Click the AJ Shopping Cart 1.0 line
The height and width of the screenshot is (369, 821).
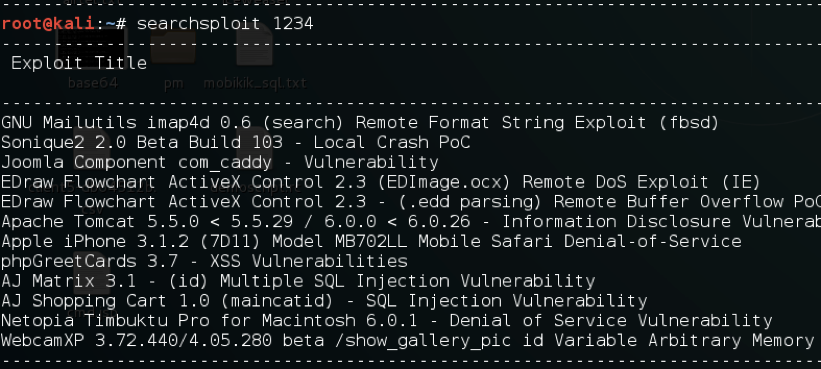[x=324, y=301]
